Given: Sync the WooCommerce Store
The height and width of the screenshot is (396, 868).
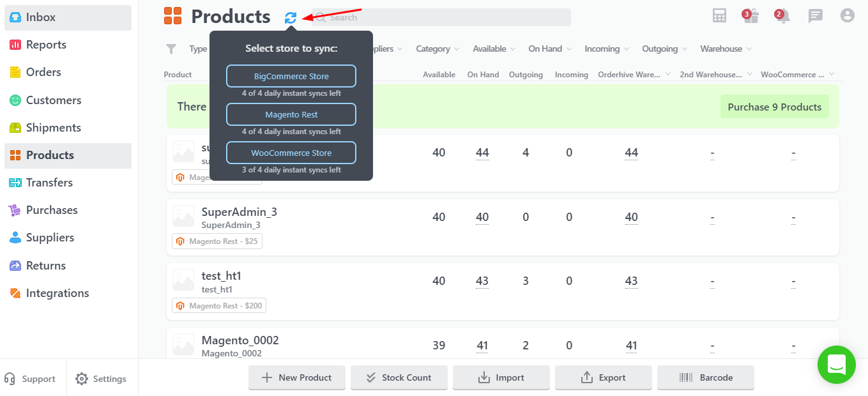Looking at the screenshot, I should click(291, 153).
